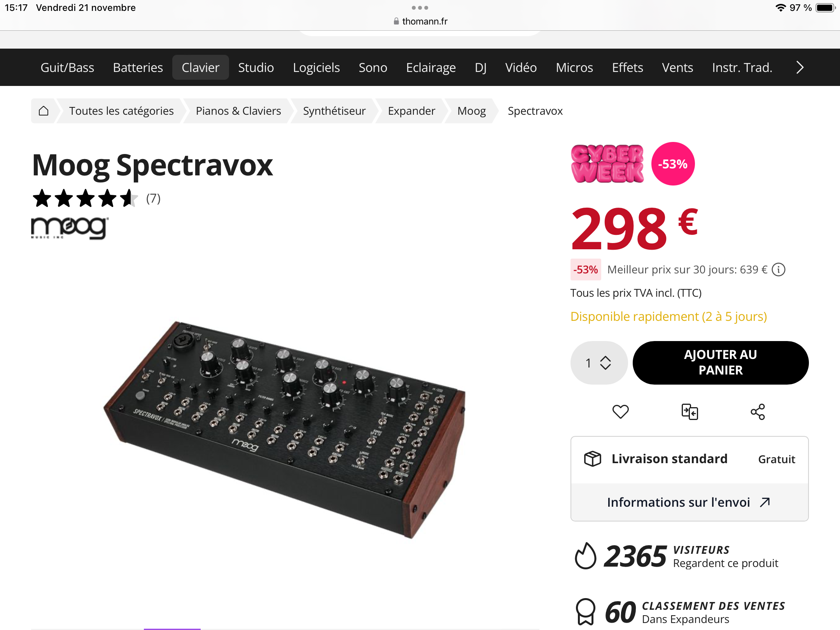Click Ajouter au panier button

coord(720,363)
